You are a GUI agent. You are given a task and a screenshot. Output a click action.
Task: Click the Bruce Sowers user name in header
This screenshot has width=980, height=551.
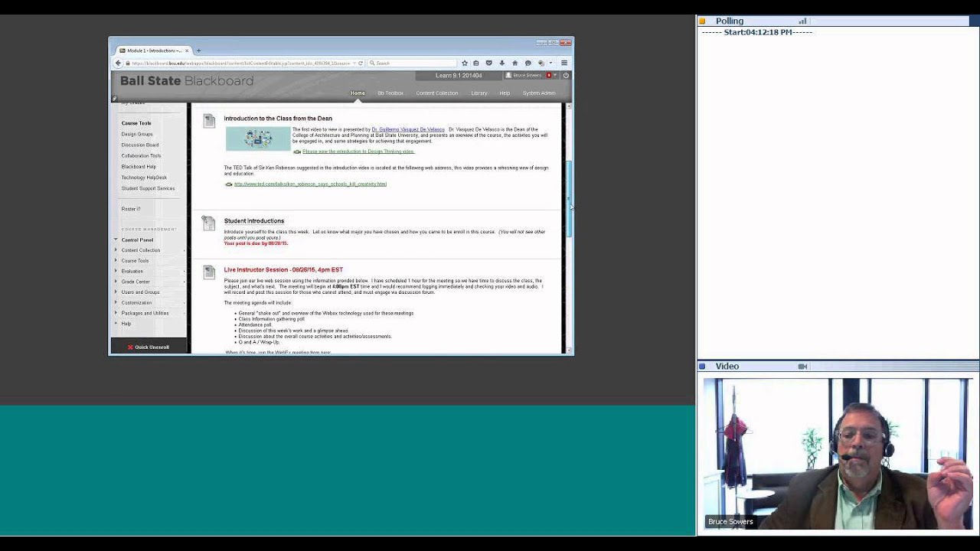(527, 75)
